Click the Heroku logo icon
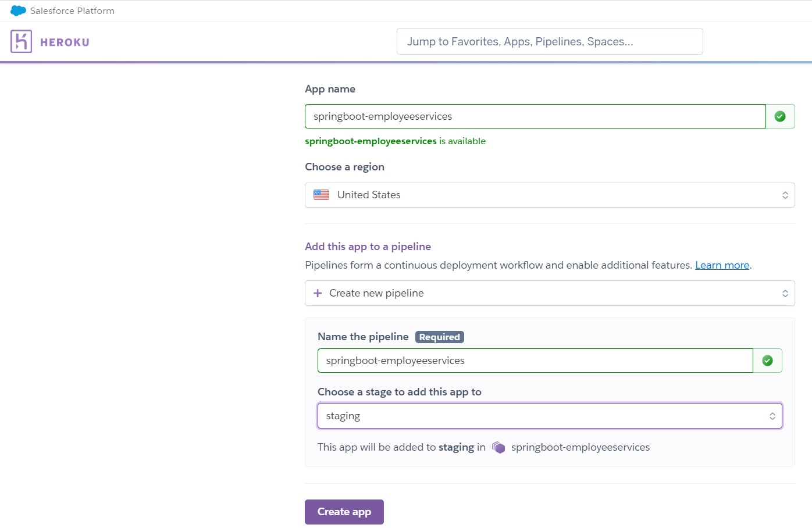The height and width of the screenshot is (528, 812). 21,41
